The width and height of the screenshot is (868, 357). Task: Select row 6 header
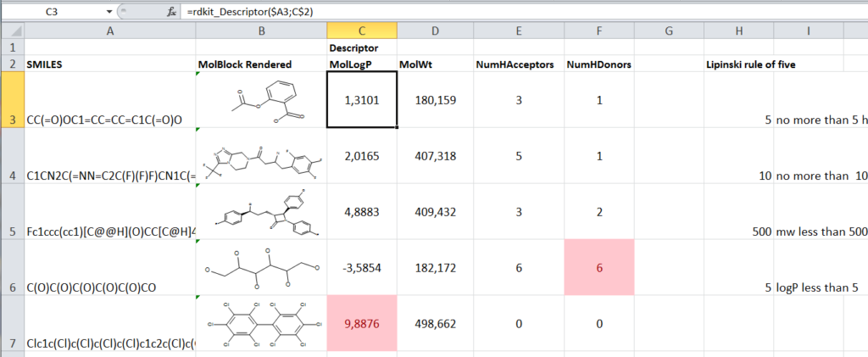point(12,267)
